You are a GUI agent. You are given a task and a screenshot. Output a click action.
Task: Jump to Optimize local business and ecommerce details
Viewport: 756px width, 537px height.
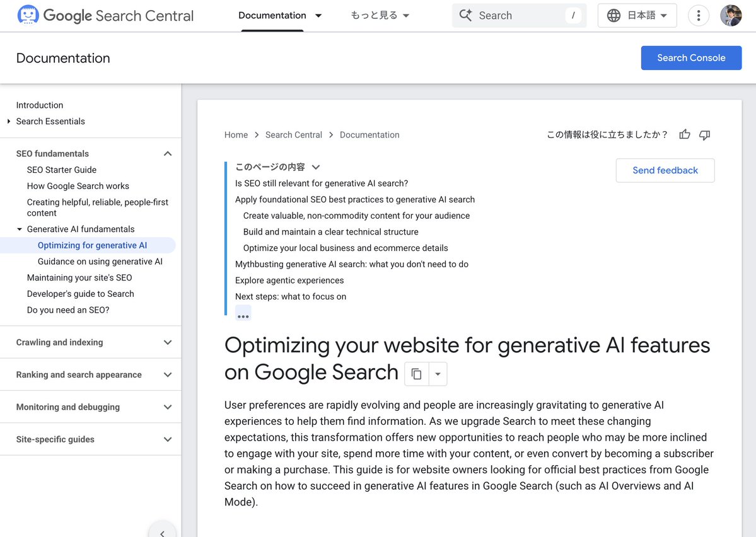[x=346, y=248]
